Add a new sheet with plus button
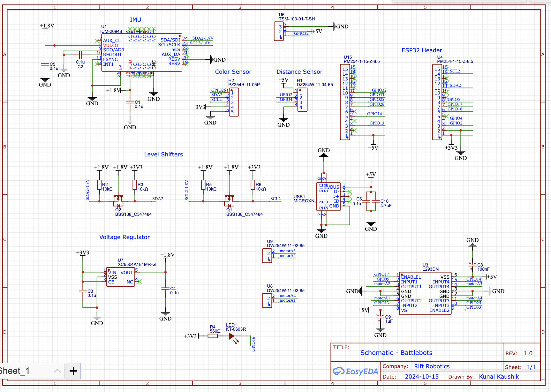551x392 pixels. (x=73, y=371)
